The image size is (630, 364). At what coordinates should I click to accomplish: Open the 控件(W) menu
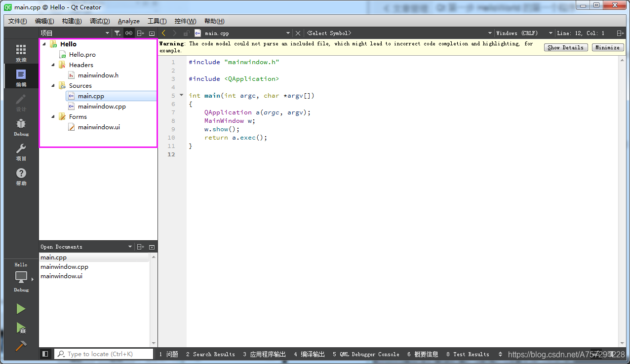tap(185, 21)
